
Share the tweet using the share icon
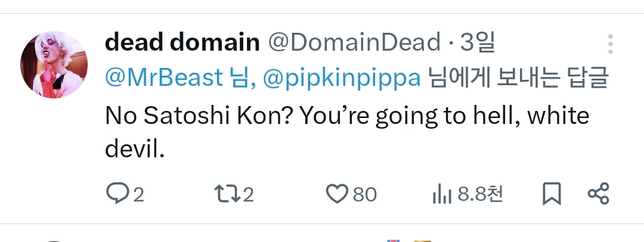[598, 194]
